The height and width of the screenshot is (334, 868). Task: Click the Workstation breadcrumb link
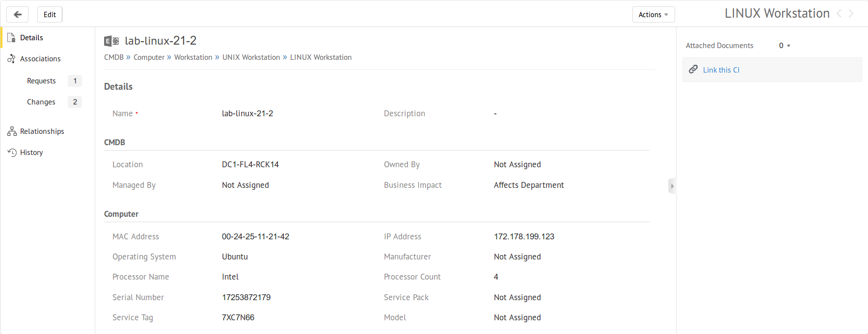point(193,57)
